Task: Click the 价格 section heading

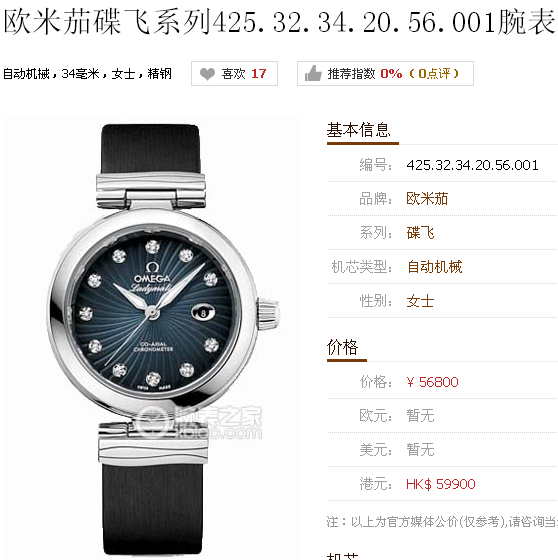Action: (x=342, y=347)
